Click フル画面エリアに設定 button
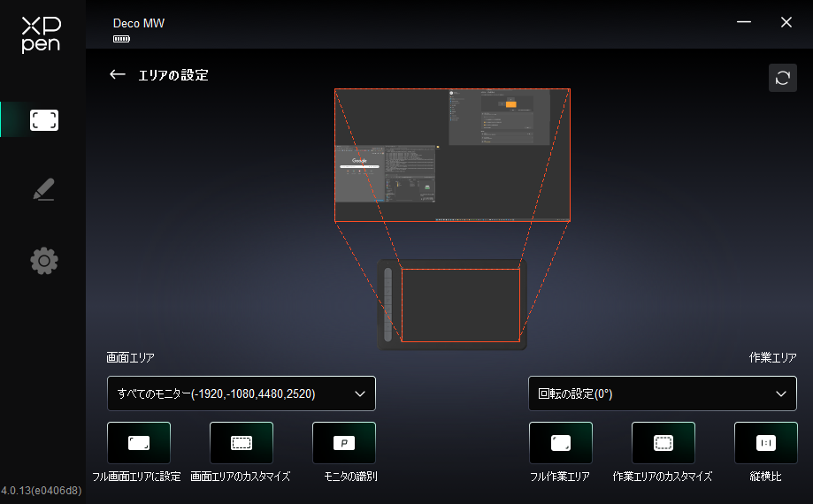 [x=138, y=443]
